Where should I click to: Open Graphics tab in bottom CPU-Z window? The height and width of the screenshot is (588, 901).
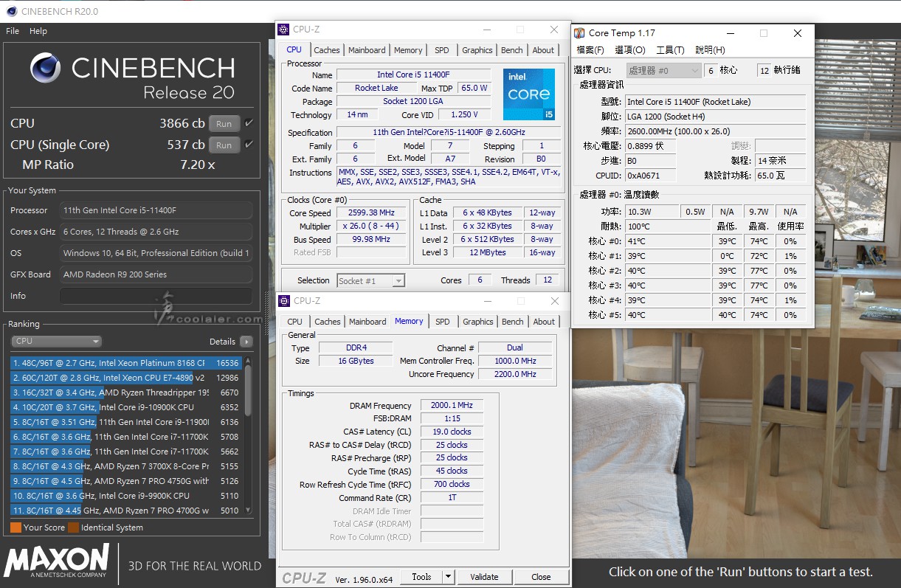pos(477,322)
